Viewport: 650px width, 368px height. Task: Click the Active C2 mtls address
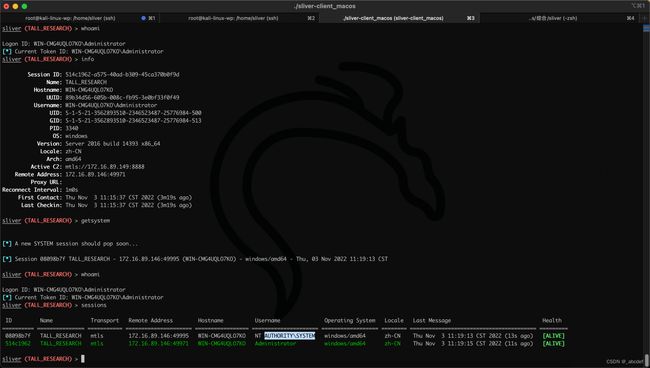[x=105, y=167]
